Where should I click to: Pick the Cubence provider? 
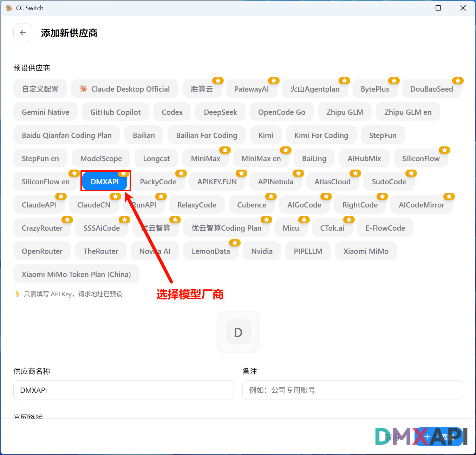tap(252, 205)
